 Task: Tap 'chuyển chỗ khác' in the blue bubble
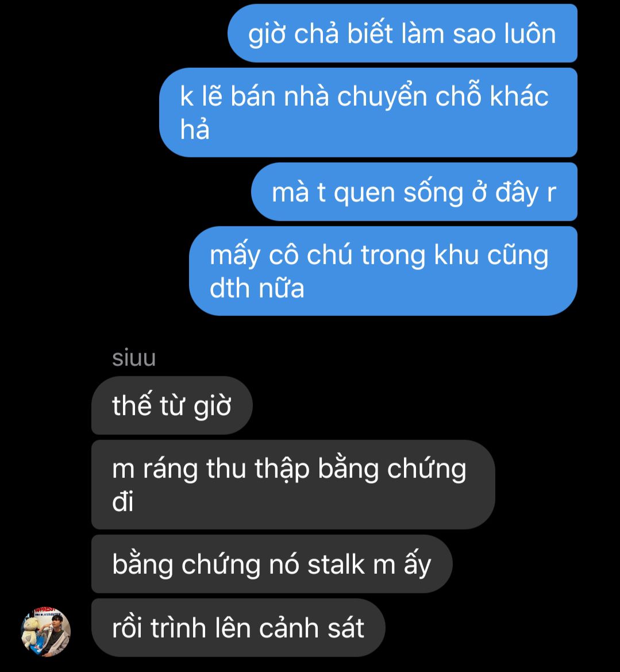pos(443,96)
